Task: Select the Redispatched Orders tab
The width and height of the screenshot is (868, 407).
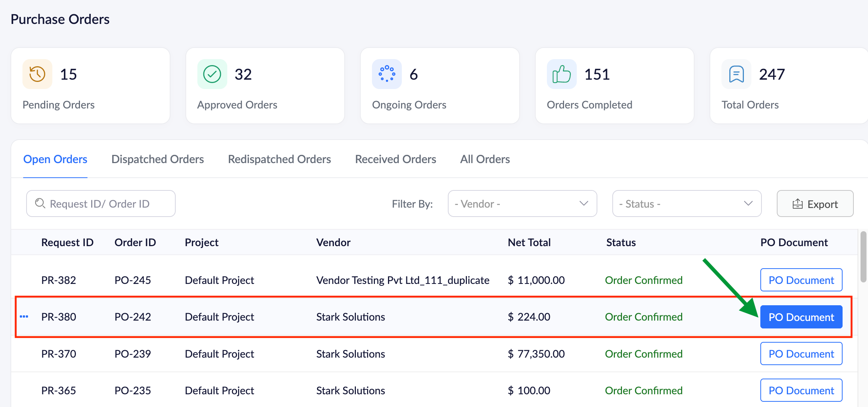Action: [x=279, y=159]
